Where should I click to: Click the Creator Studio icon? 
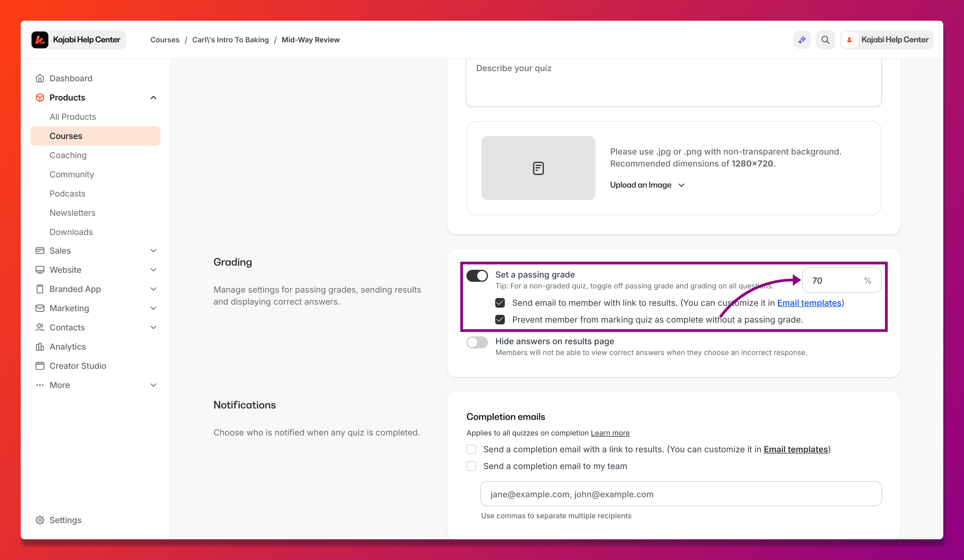pyautogui.click(x=40, y=366)
